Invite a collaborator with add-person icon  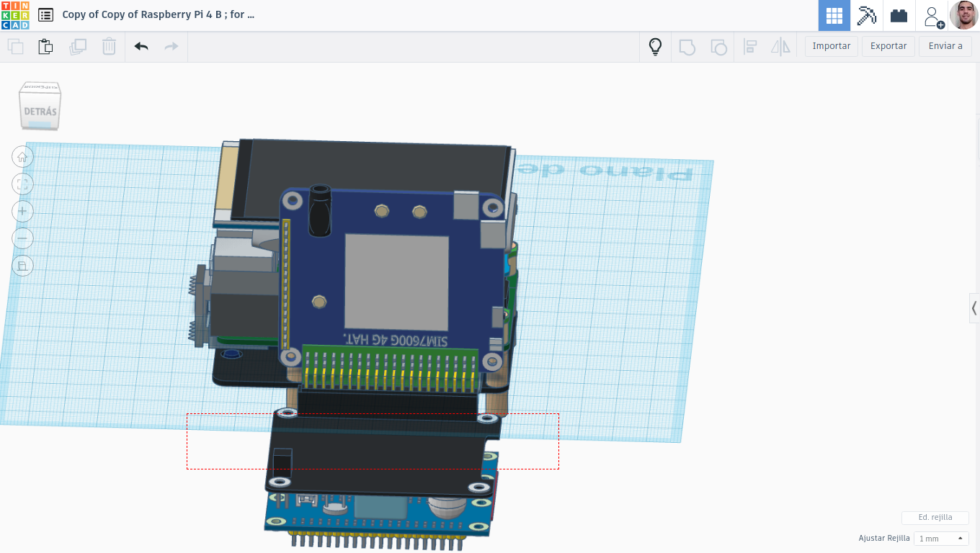932,16
